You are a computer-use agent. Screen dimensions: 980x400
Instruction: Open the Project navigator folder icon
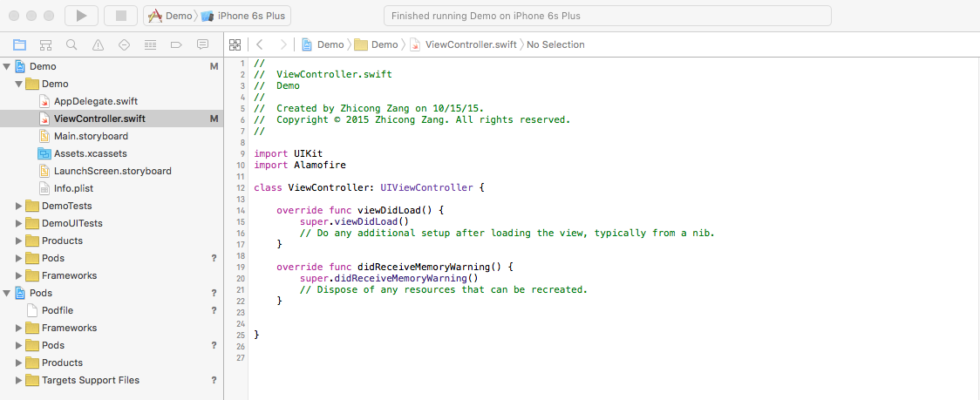coord(20,44)
